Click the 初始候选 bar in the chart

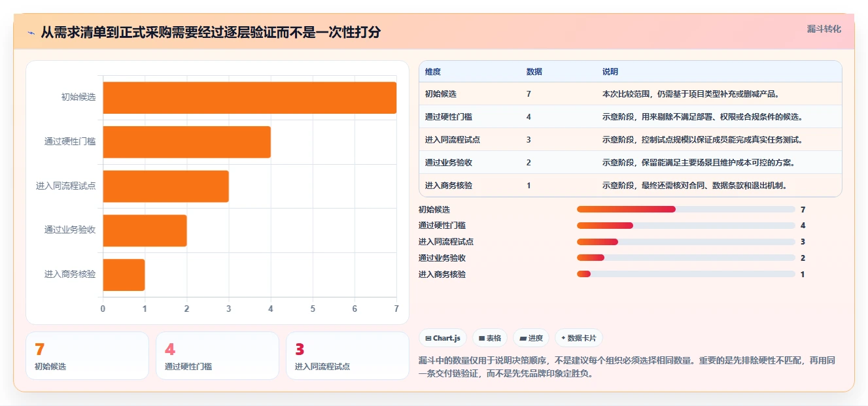249,97
